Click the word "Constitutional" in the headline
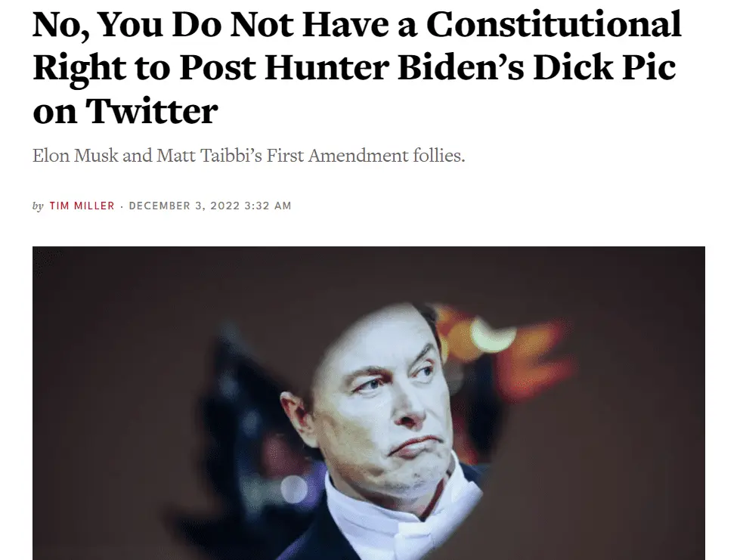Screen dimensions: 740x560 (553, 24)
